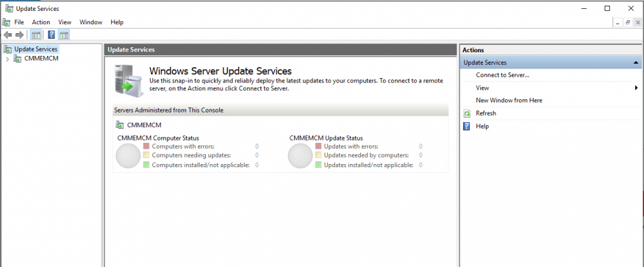The image size is (644, 267).
Task: Open the View menu in menu bar
Action: pos(65,22)
